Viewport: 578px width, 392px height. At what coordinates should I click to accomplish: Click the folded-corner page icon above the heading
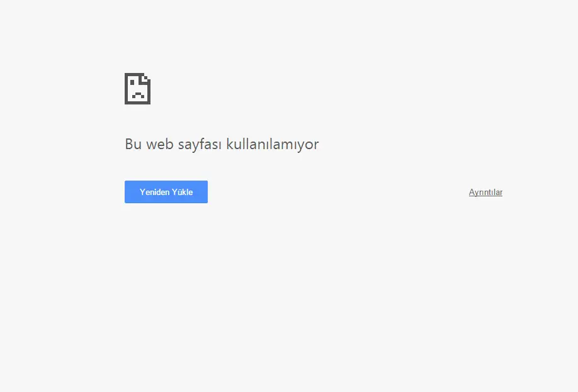(x=137, y=89)
